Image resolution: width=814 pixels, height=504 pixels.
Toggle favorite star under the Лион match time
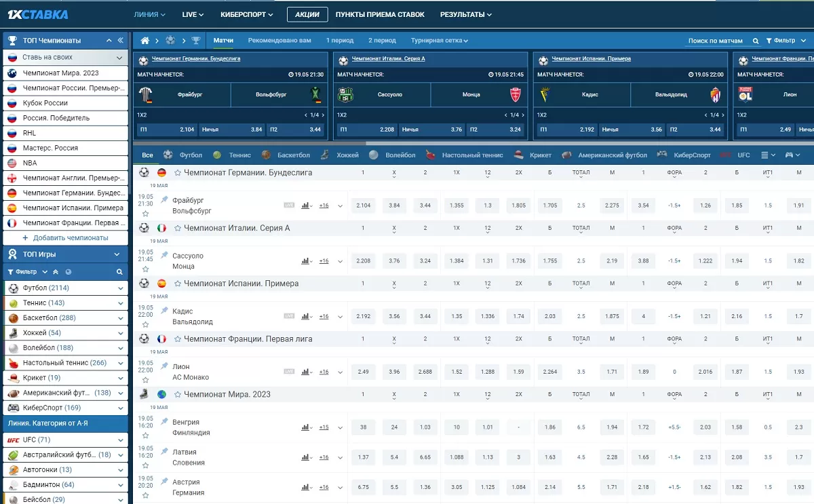tap(145, 380)
